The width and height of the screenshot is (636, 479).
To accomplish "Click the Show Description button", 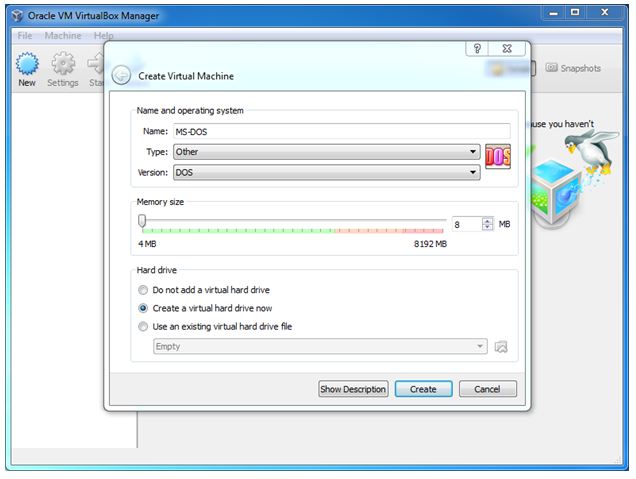I will [x=352, y=389].
